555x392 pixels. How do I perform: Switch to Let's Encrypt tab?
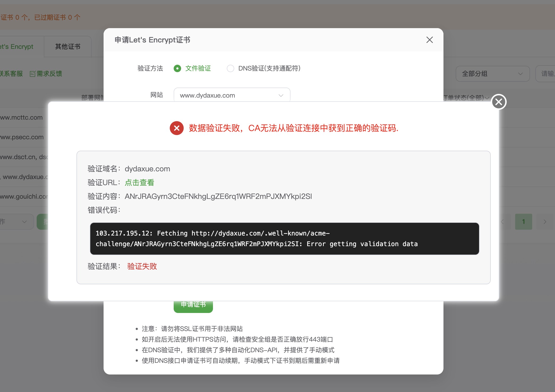16,47
